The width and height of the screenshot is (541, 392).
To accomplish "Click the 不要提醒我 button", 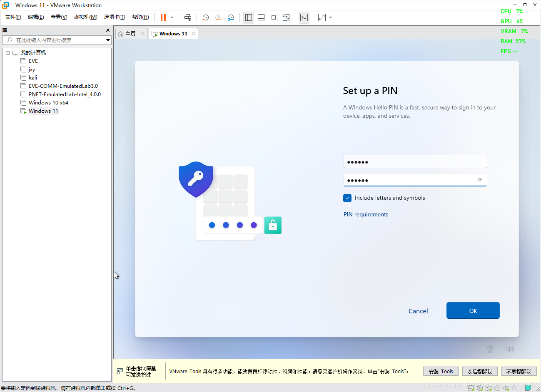I will (x=519, y=372).
